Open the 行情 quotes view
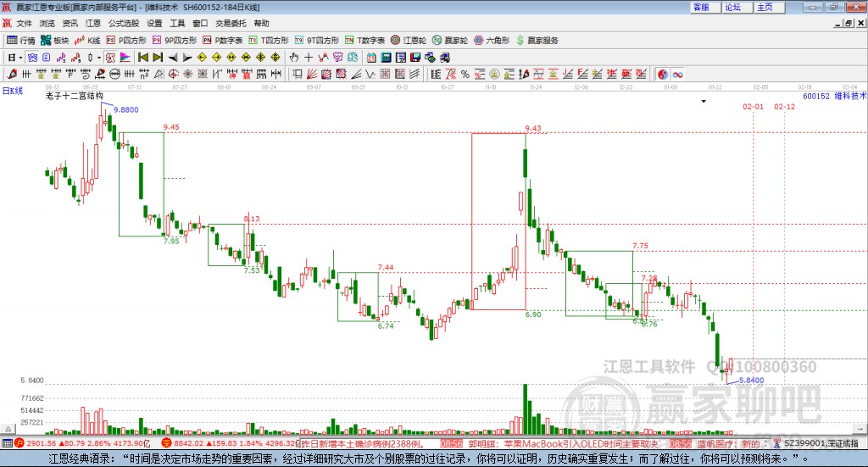This screenshot has height=467, width=868. (21, 41)
